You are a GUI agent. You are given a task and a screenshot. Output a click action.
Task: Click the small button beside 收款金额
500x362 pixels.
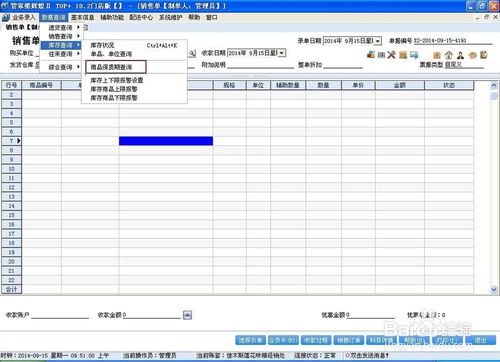click(x=187, y=315)
